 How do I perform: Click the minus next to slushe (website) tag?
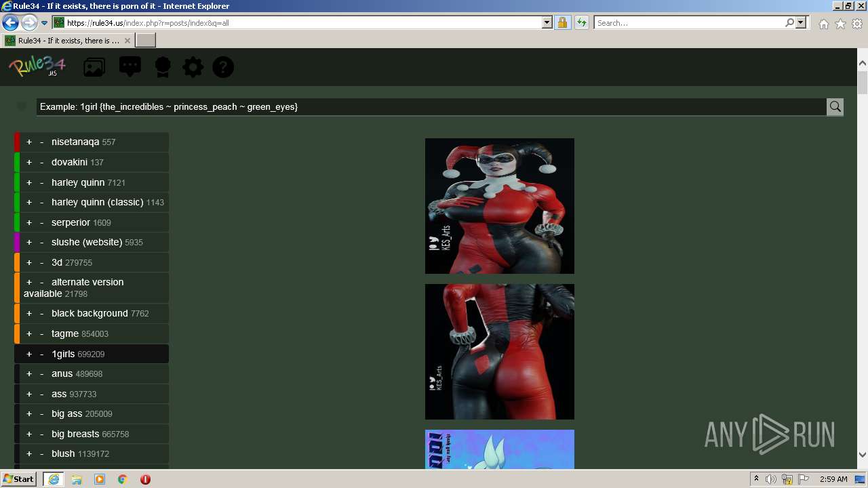41,242
